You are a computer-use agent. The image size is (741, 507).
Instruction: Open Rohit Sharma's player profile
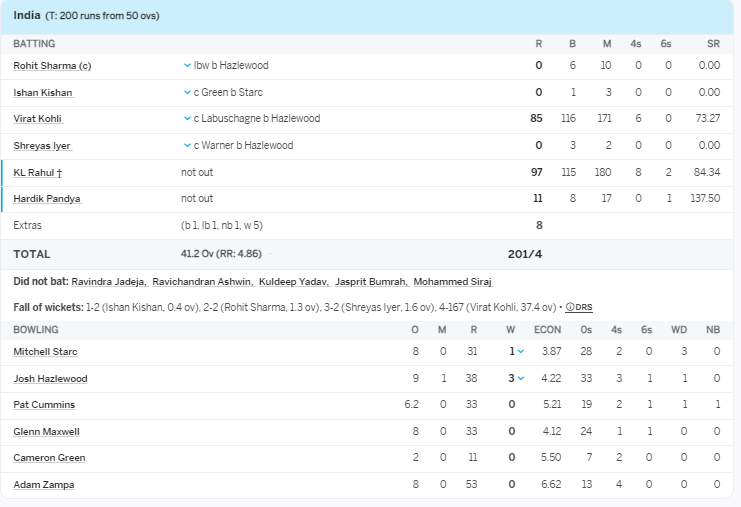[x=51, y=66]
